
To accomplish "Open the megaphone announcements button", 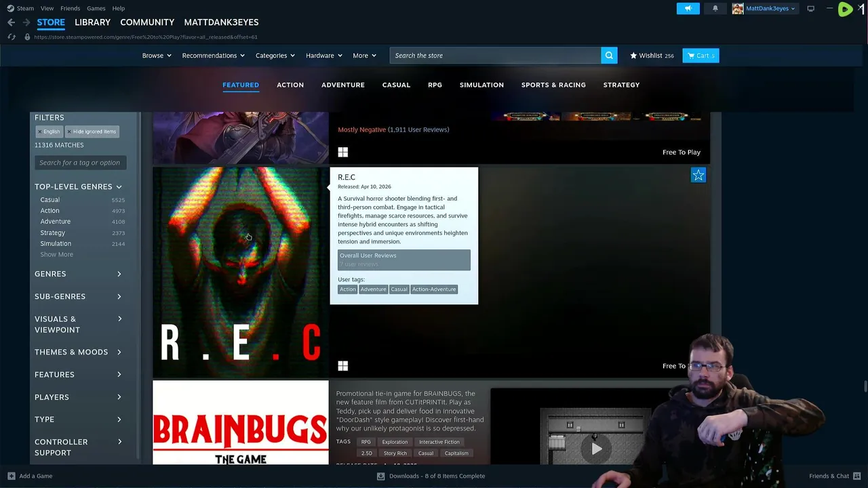I will [688, 8].
